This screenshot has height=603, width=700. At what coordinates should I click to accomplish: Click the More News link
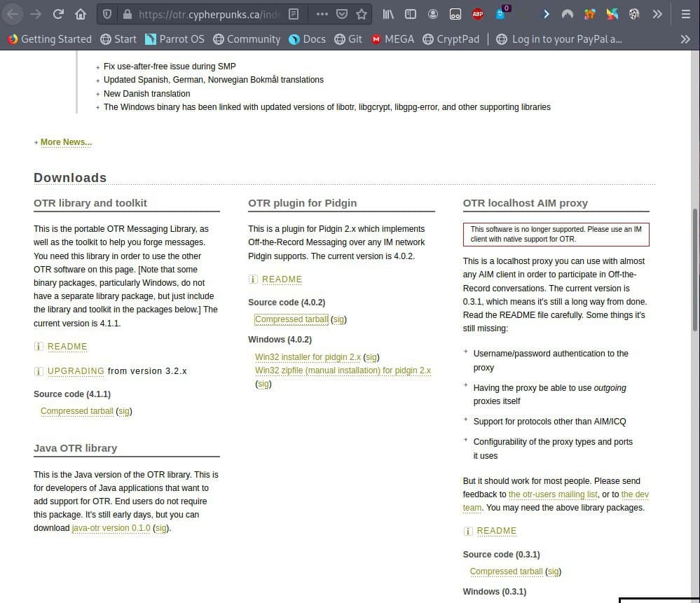[x=66, y=142]
